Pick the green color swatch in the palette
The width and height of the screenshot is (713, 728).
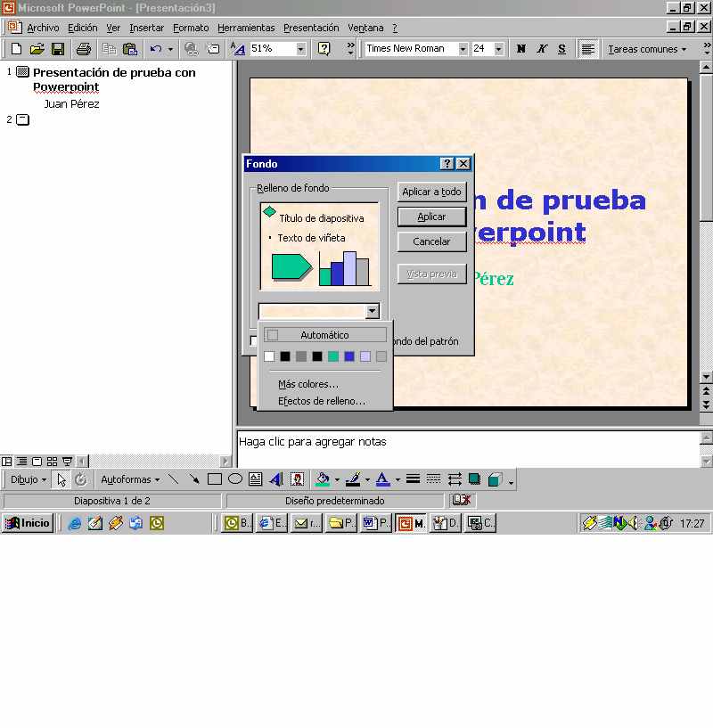tap(333, 356)
